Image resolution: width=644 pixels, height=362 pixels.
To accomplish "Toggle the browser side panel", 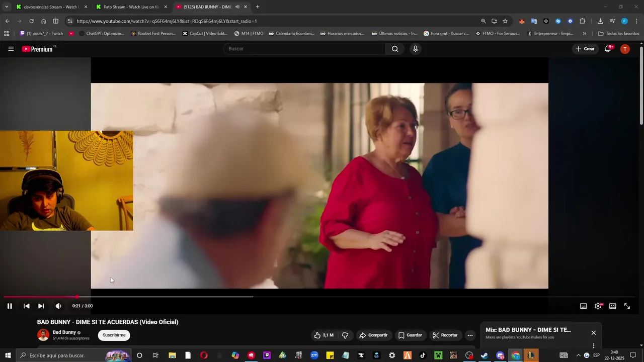I will coord(56,21).
